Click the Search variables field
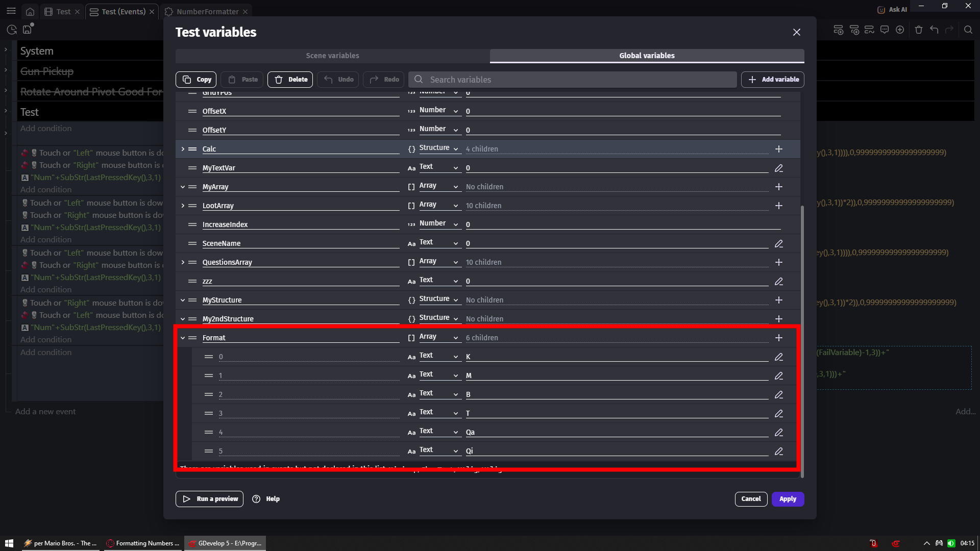This screenshot has width=980, height=551. tap(572, 80)
